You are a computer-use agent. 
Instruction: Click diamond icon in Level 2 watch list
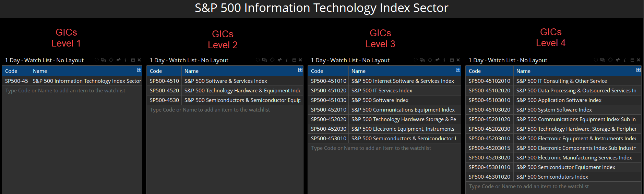[272, 60]
